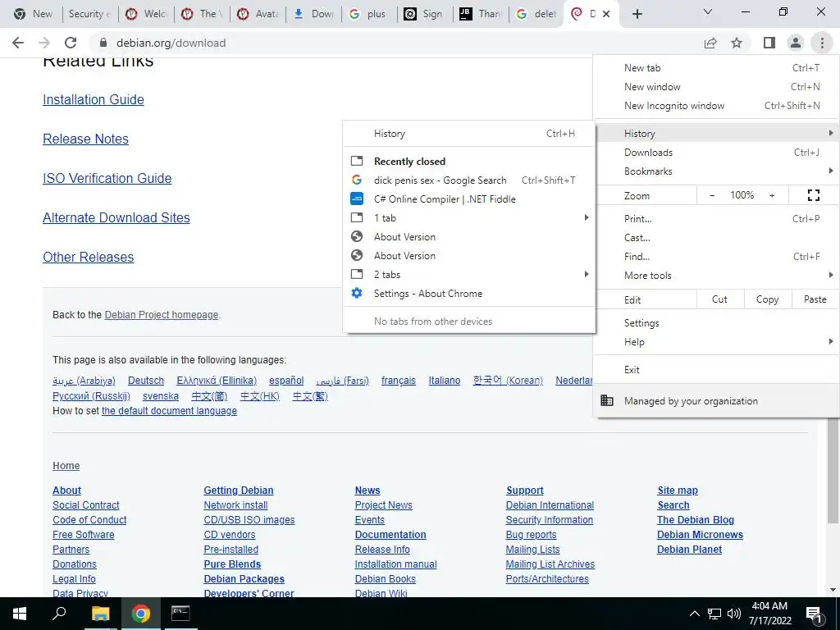Follow the Debian Project homepage link
The image size is (840, 630).
(x=162, y=315)
